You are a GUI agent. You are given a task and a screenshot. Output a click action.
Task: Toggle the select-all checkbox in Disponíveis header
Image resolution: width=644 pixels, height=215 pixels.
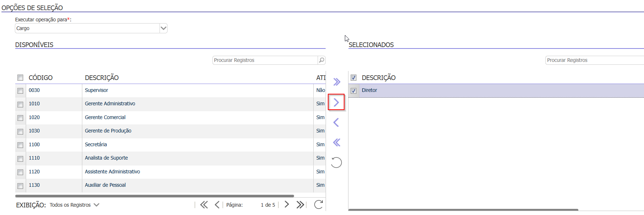20,77
